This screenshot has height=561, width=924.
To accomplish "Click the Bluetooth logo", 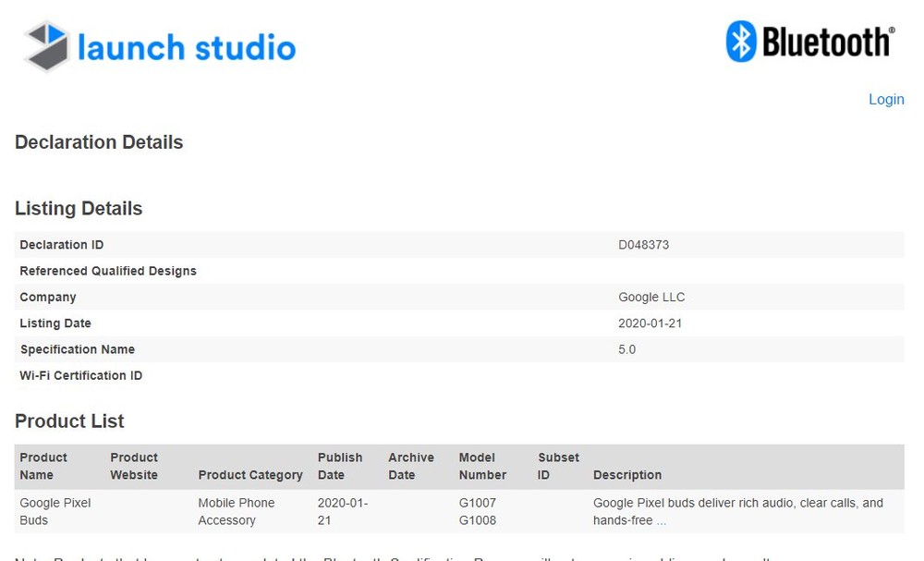I will coord(810,42).
